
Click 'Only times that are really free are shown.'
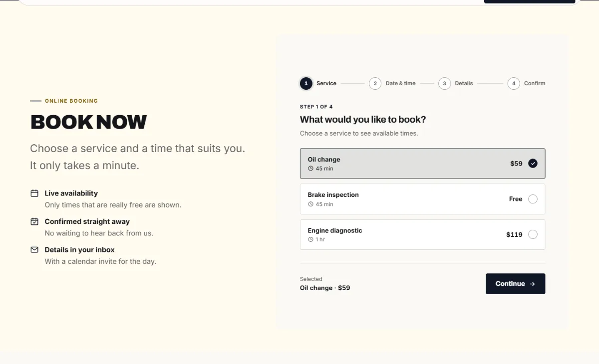113,205
